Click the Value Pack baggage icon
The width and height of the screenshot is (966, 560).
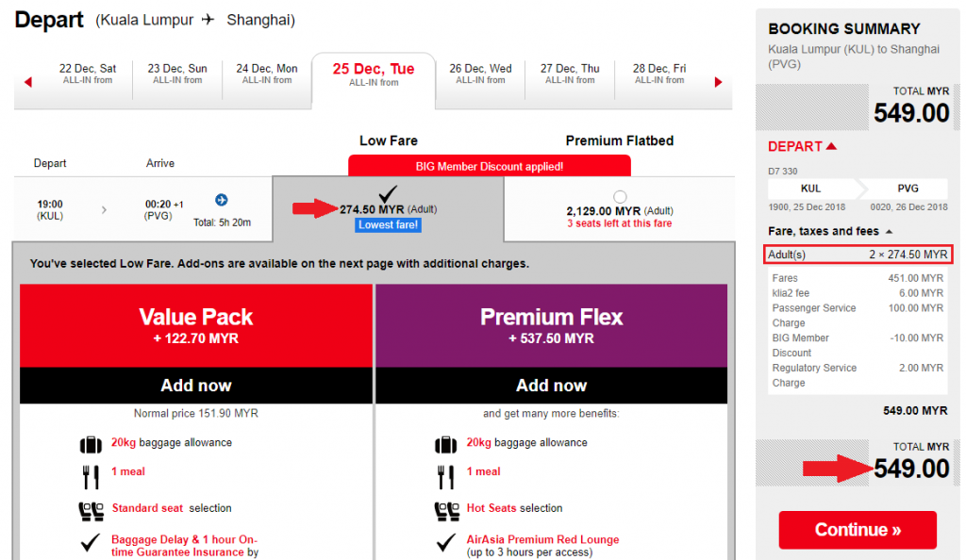point(91,443)
